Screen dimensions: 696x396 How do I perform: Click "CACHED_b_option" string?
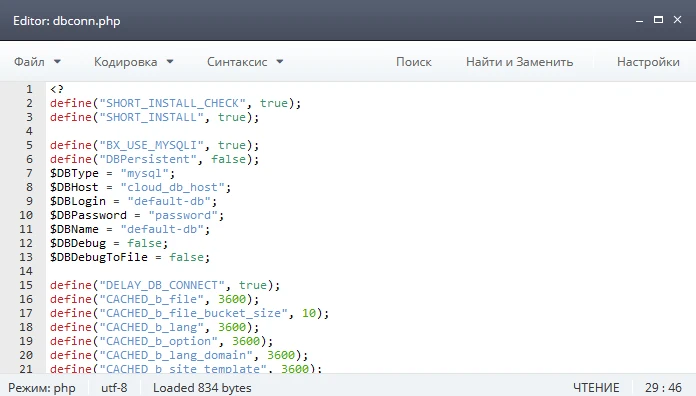[x=158, y=341]
